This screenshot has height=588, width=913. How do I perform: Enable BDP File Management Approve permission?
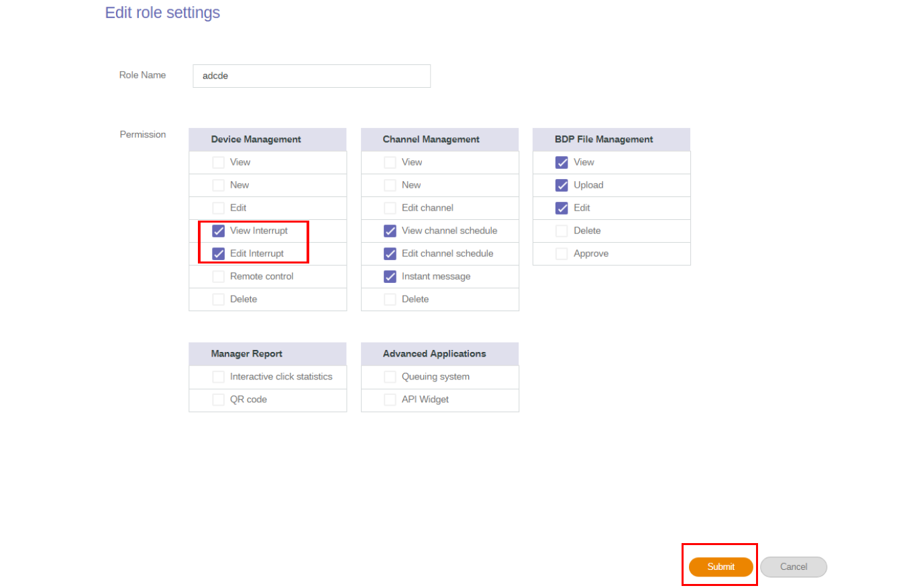pyautogui.click(x=562, y=253)
